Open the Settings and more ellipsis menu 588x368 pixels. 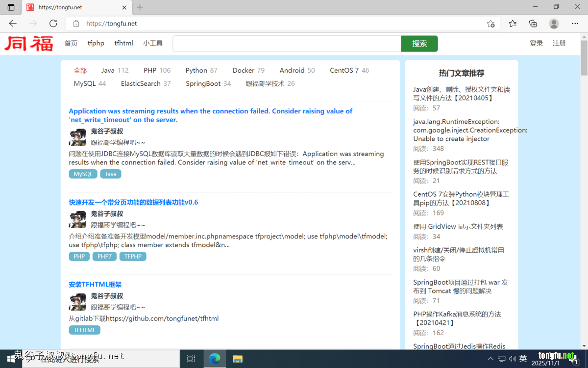[x=575, y=24]
